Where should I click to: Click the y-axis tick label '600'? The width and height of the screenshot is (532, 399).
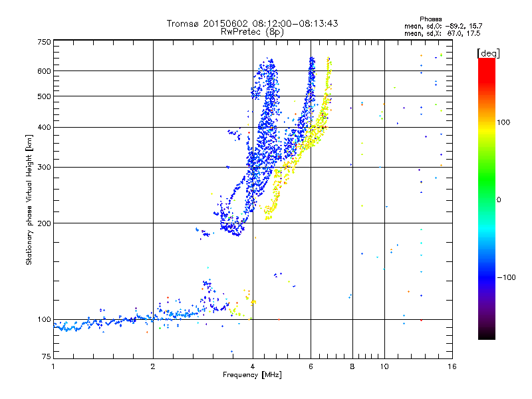pyautogui.click(x=44, y=71)
